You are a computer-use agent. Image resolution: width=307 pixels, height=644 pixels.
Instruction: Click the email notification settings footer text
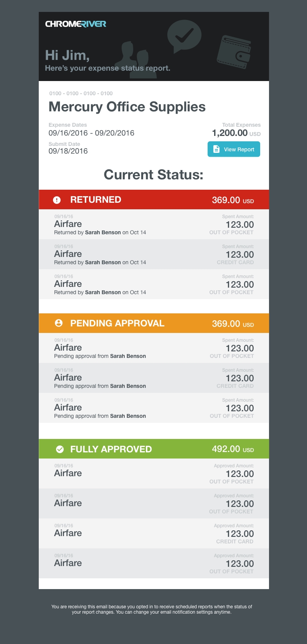[x=152, y=609]
